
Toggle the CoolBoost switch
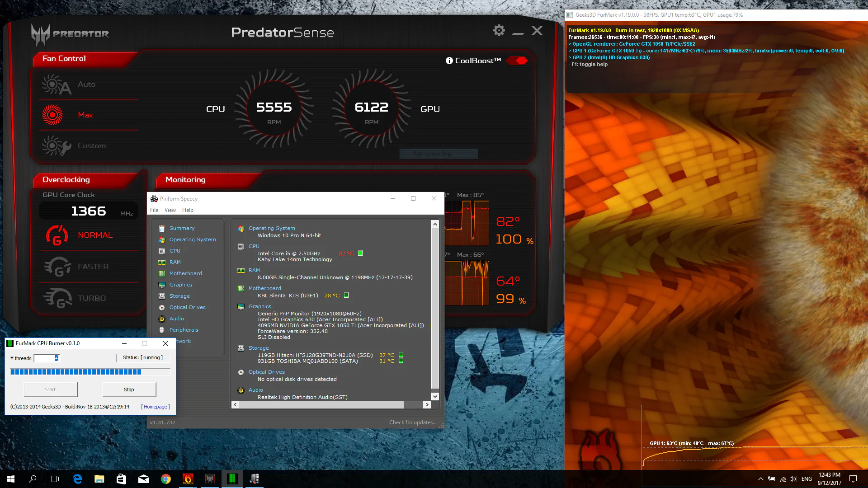(517, 61)
